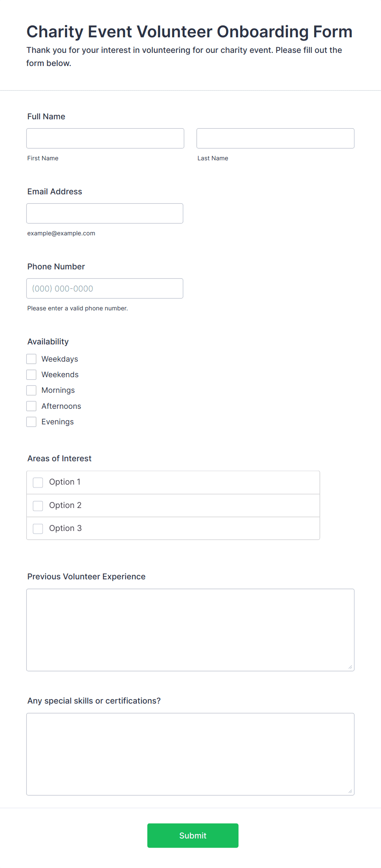Image resolution: width=381 pixels, height=868 pixels.
Task: Enable the Mornings availability option
Action: click(32, 390)
